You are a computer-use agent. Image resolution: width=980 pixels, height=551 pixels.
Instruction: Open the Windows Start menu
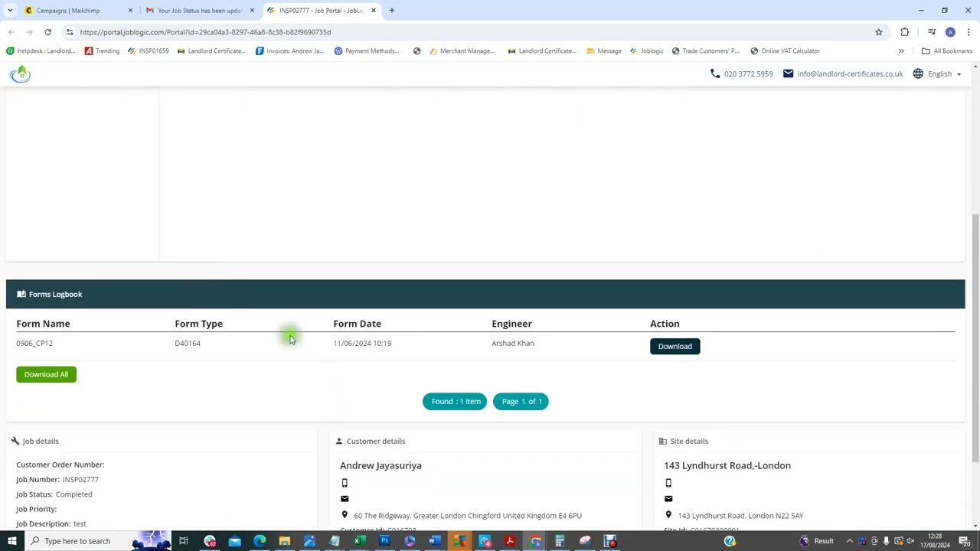pyautogui.click(x=11, y=541)
